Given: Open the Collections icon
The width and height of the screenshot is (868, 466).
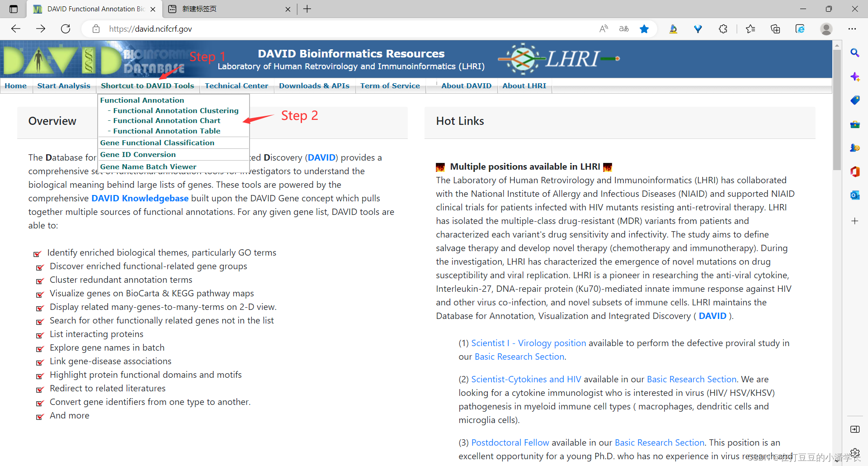Looking at the screenshot, I should [775, 29].
